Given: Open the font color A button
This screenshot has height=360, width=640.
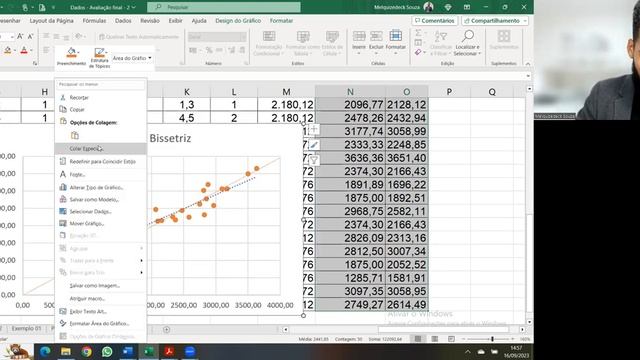Looking at the screenshot, I should (x=24, y=50).
